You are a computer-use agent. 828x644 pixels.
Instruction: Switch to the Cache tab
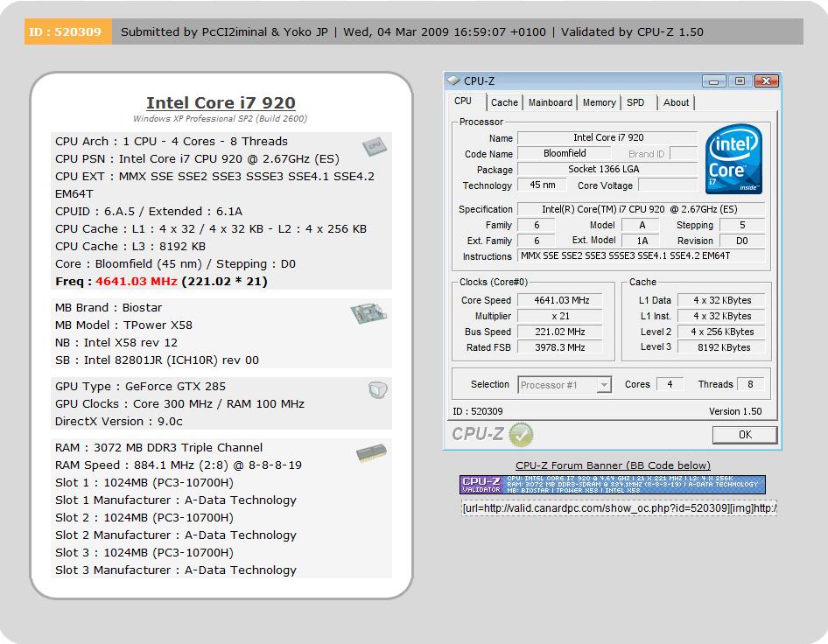504,102
